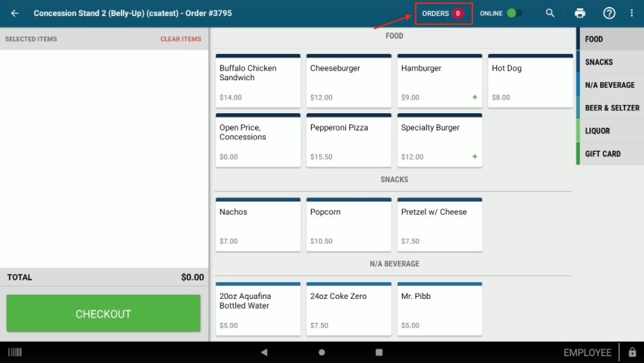Click the TOTAL $0.00 amount
Screen dimensions: 644x363
tap(192, 277)
